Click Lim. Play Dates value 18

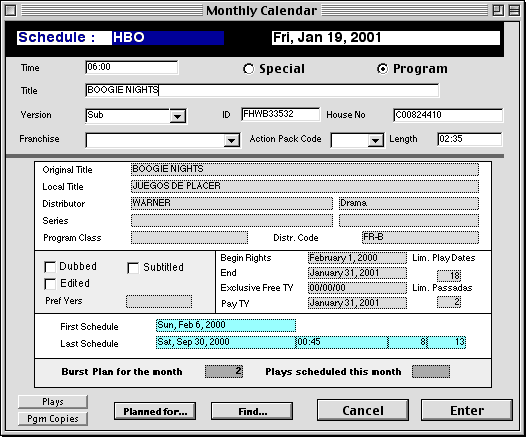click(x=449, y=276)
